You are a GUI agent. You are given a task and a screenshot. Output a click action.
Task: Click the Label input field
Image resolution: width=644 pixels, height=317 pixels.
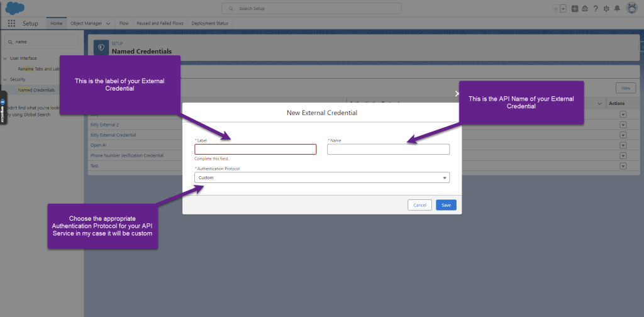point(255,149)
